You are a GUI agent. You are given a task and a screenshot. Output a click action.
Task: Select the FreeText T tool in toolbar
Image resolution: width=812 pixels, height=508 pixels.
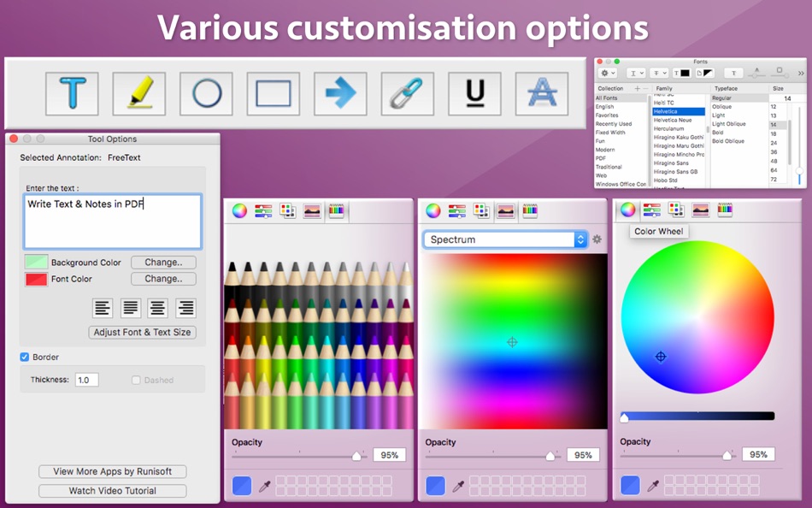pos(72,94)
